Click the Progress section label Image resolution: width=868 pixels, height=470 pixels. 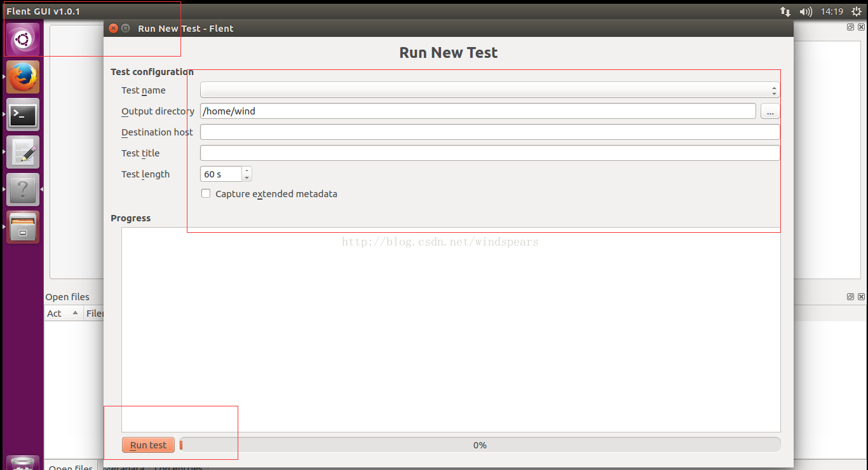pos(131,218)
